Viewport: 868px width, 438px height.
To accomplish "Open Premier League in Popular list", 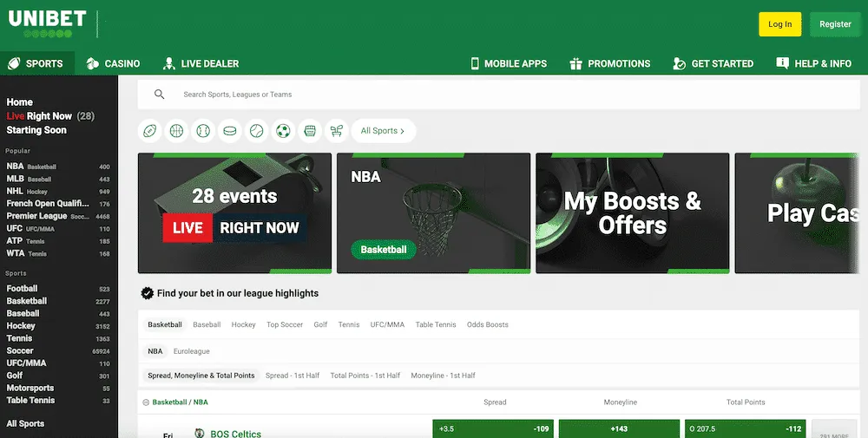I will point(58,216).
